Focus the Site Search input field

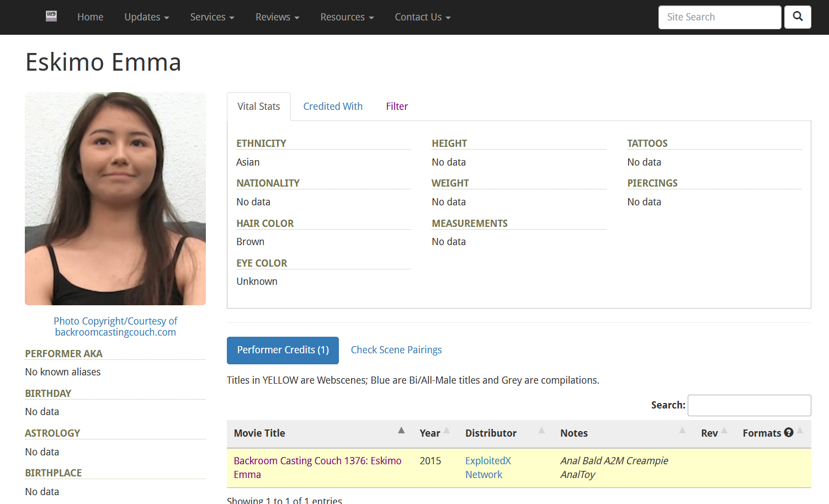point(720,17)
